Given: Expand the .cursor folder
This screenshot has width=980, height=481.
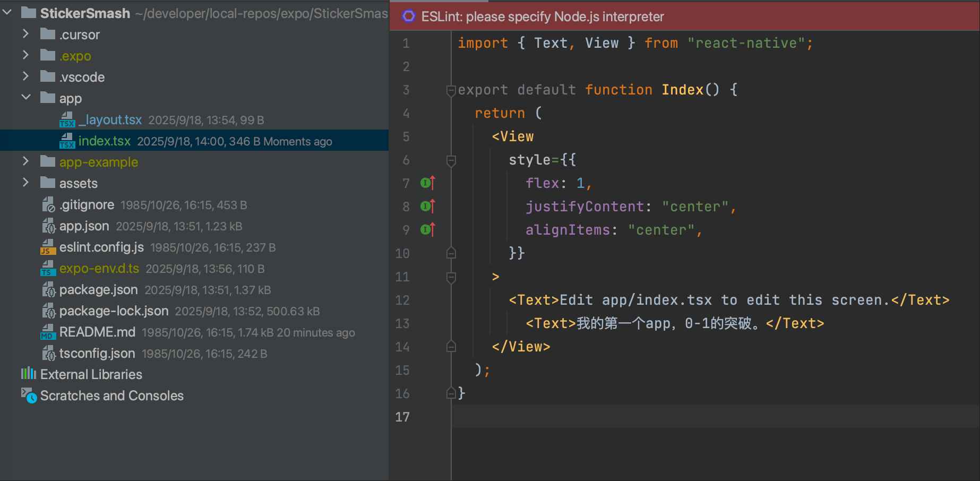Looking at the screenshot, I should [x=25, y=35].
